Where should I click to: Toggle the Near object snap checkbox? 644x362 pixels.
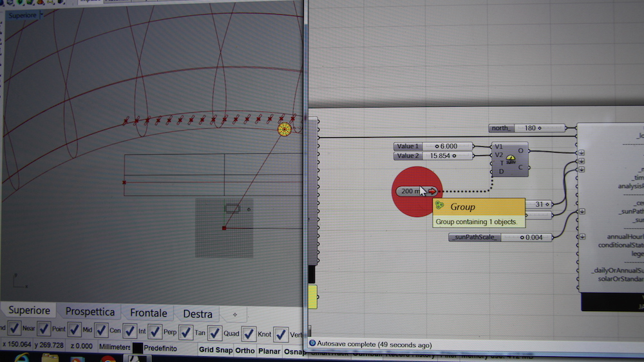[15, 328]
